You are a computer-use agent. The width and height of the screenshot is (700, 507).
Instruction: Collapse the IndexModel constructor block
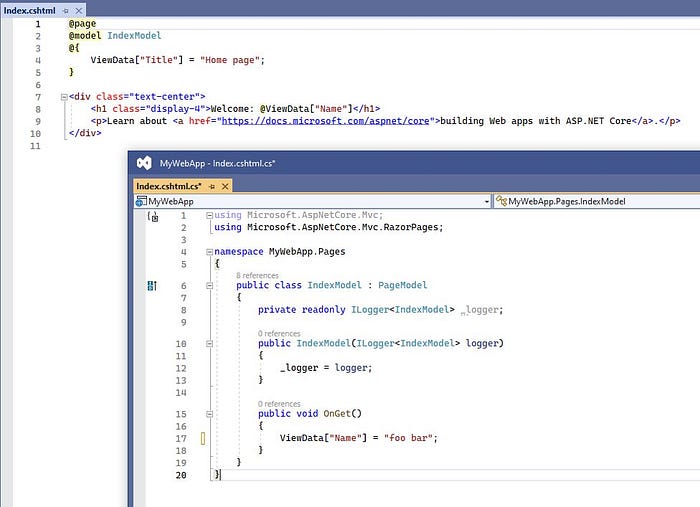(209, 344)
